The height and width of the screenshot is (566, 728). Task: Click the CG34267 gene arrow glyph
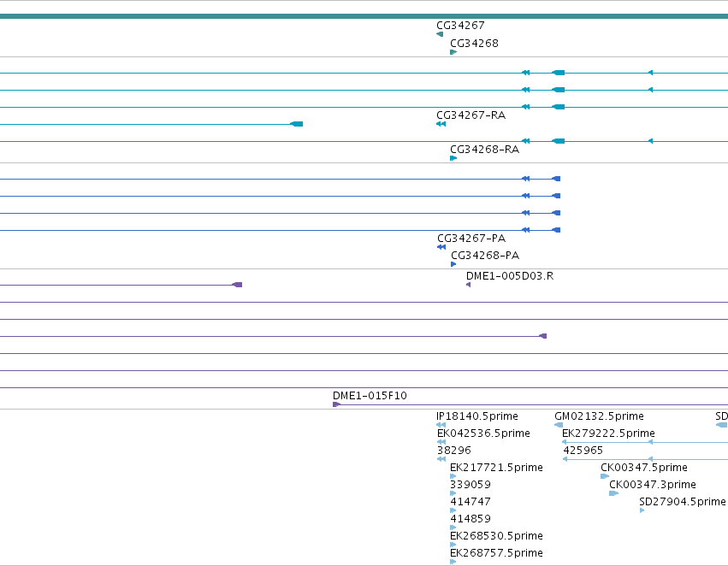click(440, 34)
